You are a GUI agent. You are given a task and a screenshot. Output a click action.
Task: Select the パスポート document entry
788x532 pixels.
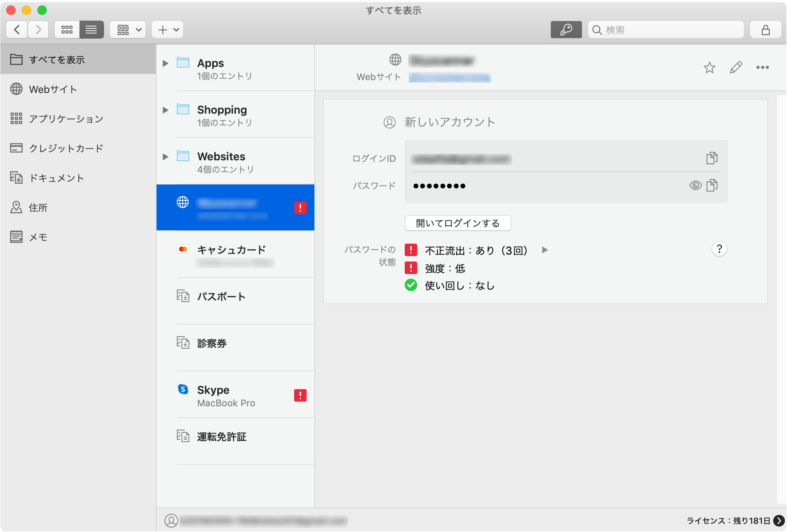[x=236, y=301]
